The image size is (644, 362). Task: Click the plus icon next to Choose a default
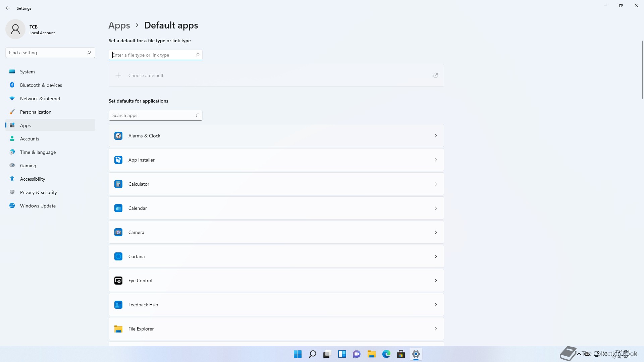(118, 75)
